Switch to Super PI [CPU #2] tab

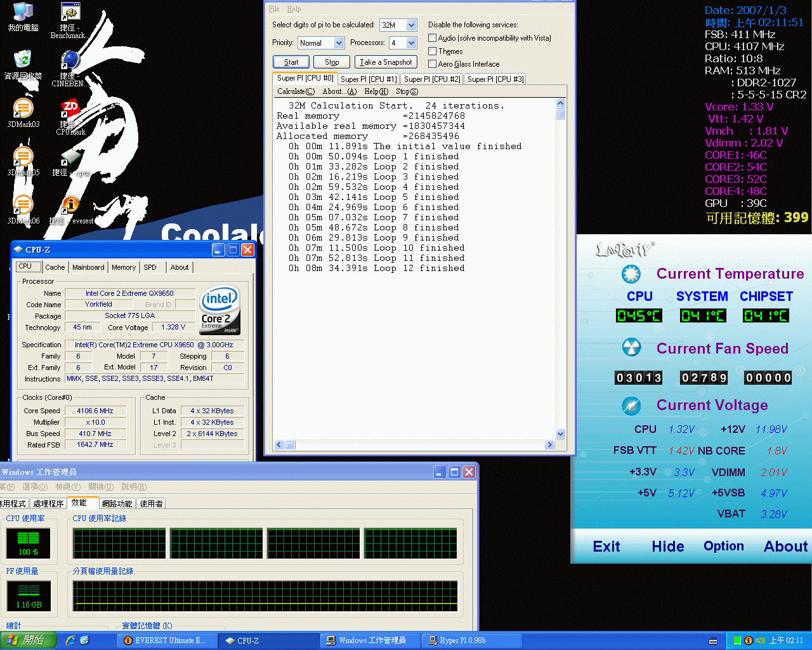click(x=432, y=79)
